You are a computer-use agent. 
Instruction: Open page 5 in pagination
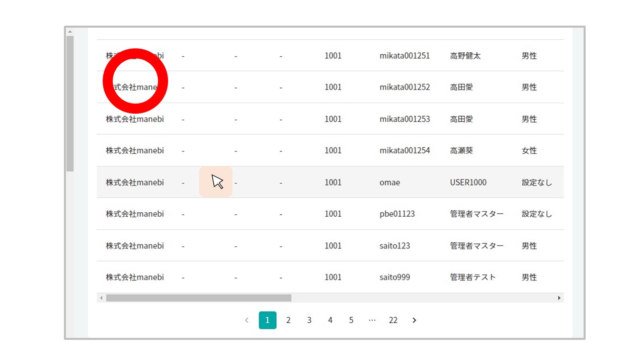pos(351,320)
